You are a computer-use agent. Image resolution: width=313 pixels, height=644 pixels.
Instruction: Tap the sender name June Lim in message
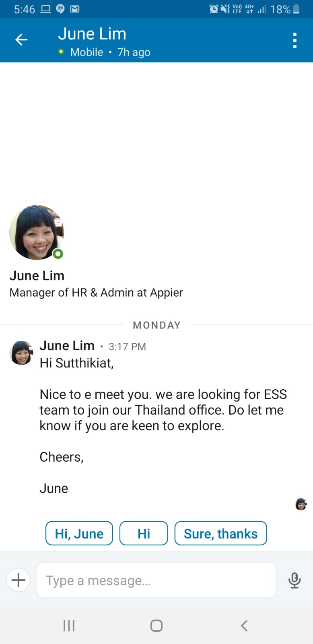(67, 345)
